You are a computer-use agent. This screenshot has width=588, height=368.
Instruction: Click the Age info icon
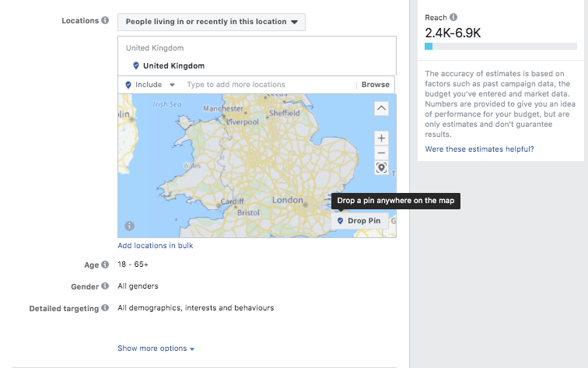[x=105, y=265]
